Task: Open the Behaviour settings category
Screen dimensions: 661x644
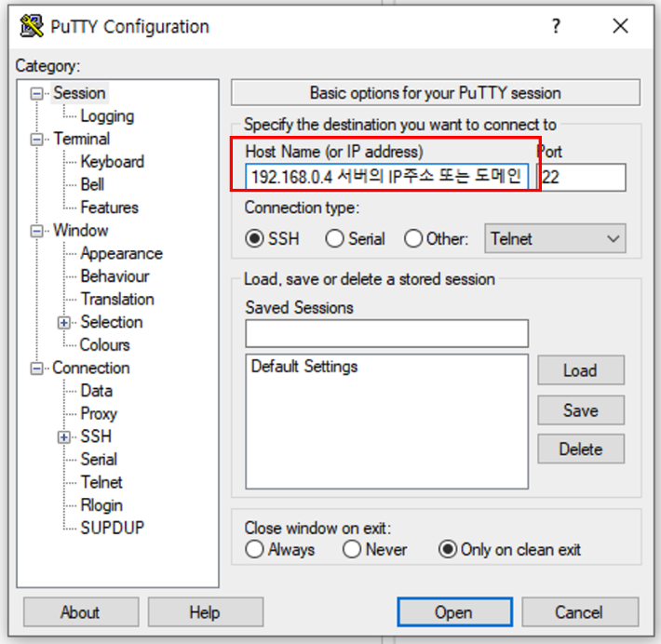Action: [x=115, y=276]
